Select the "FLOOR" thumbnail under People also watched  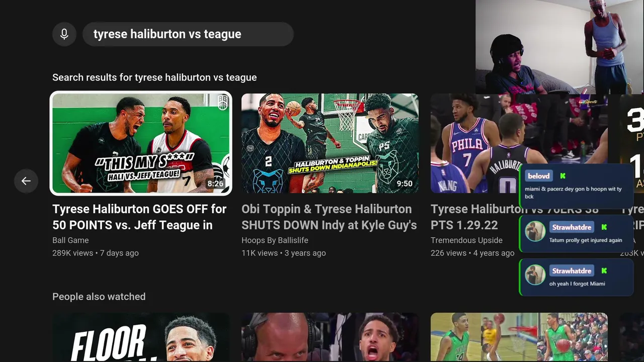[141, 337]
